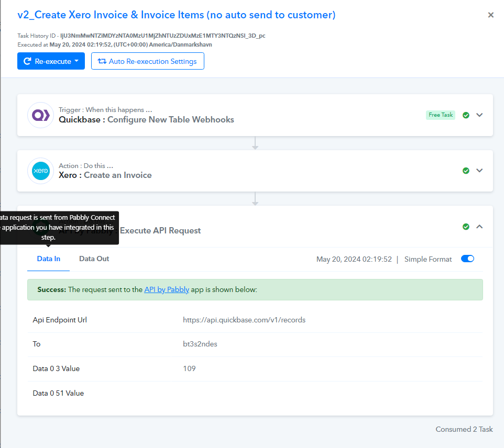Image resolution: width=504 pixels, height=448 pixels.
Task: Click the 109 value
Action: [x=189, y=368]
